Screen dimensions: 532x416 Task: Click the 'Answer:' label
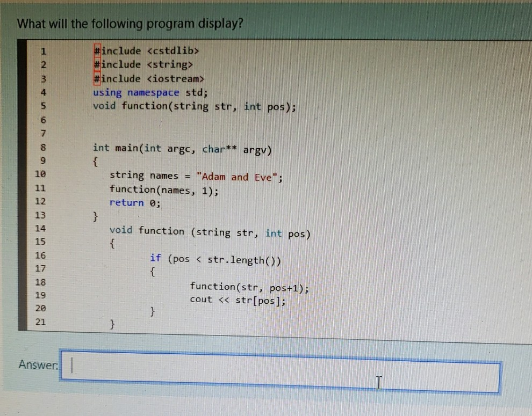[38, 365]
